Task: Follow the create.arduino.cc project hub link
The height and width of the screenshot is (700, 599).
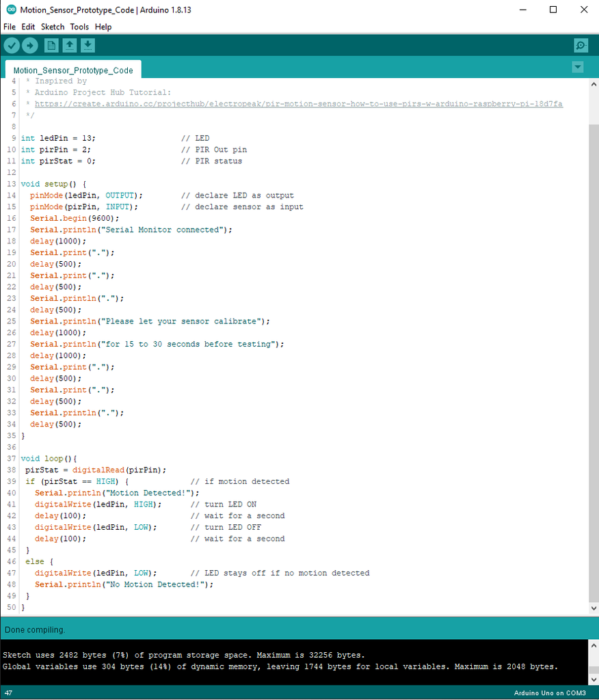Action: (298, 104)
